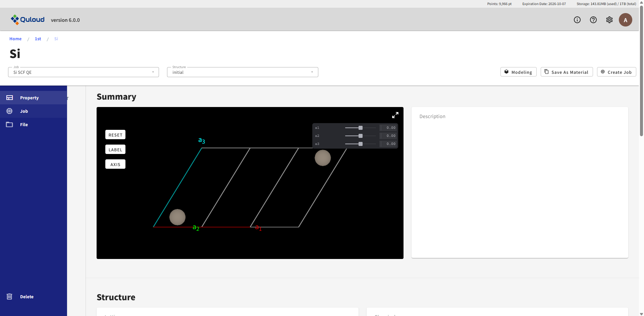This screenshot has height=316, width=644.
Task: Open the Modeling button
Action: click(518, 72)
